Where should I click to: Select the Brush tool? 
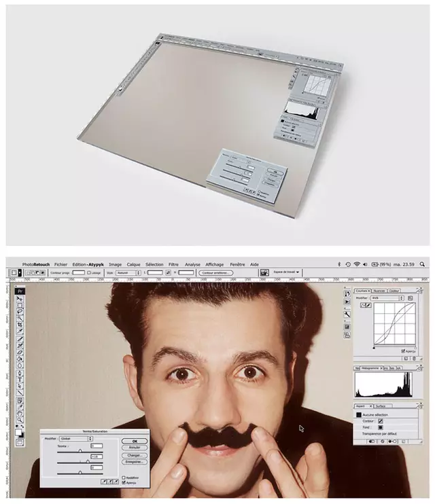coord(20,339)
